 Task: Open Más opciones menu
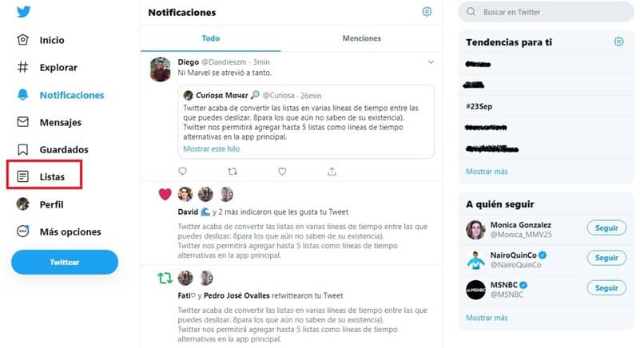tap(59, 231)
